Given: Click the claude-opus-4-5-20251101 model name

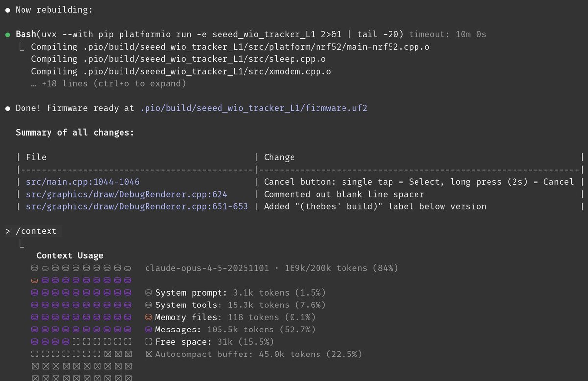Looking at the screenshot, I should pyautogui.click(x=207, y=268).
